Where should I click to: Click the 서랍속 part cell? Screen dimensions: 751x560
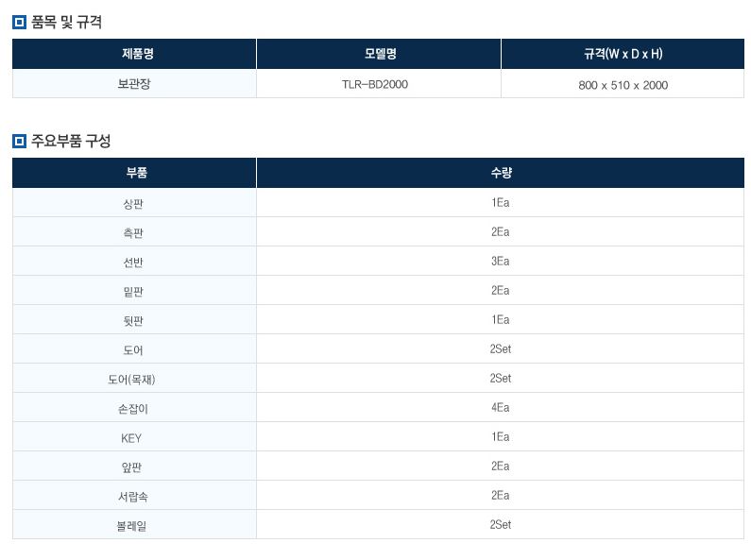pyautogui.click(x=134, y=496)
